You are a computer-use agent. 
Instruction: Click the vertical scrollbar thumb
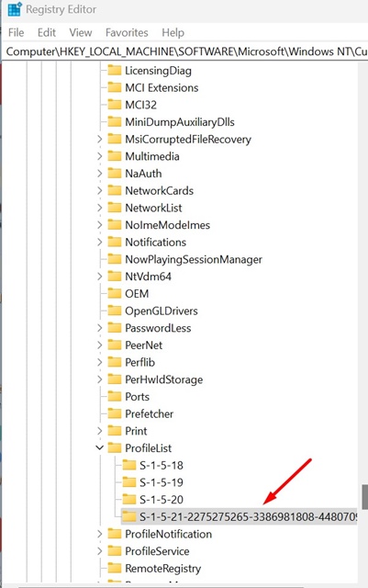[x=364, y=496]
